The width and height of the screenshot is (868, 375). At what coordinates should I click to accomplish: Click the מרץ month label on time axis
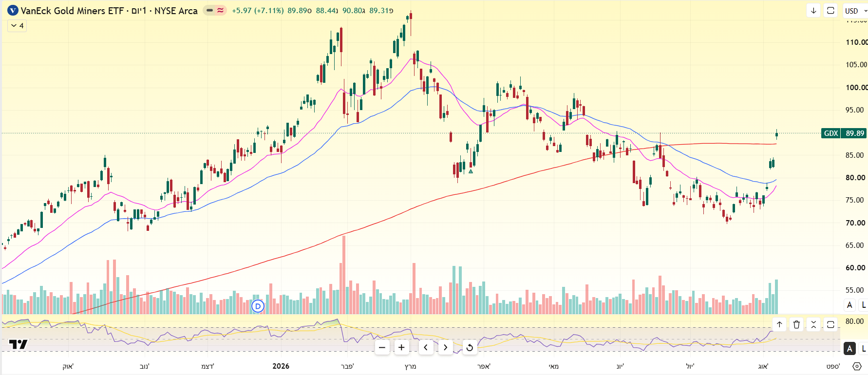point(410,366)
